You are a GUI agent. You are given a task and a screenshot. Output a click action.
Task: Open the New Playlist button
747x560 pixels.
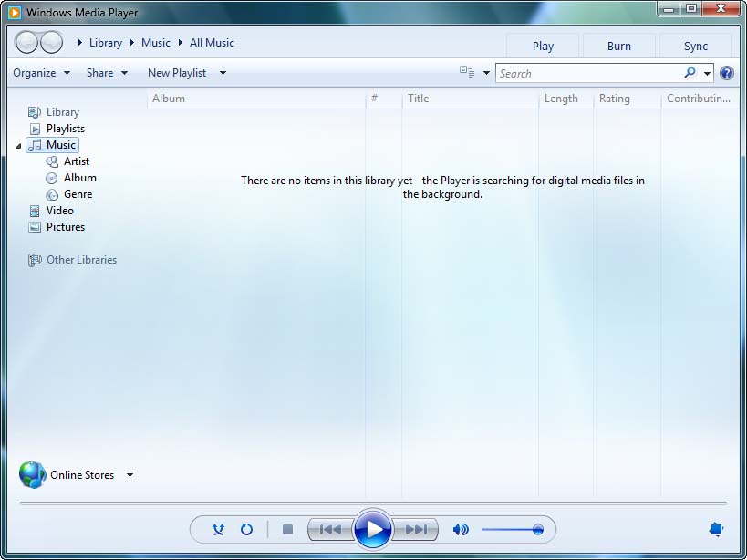177,73
